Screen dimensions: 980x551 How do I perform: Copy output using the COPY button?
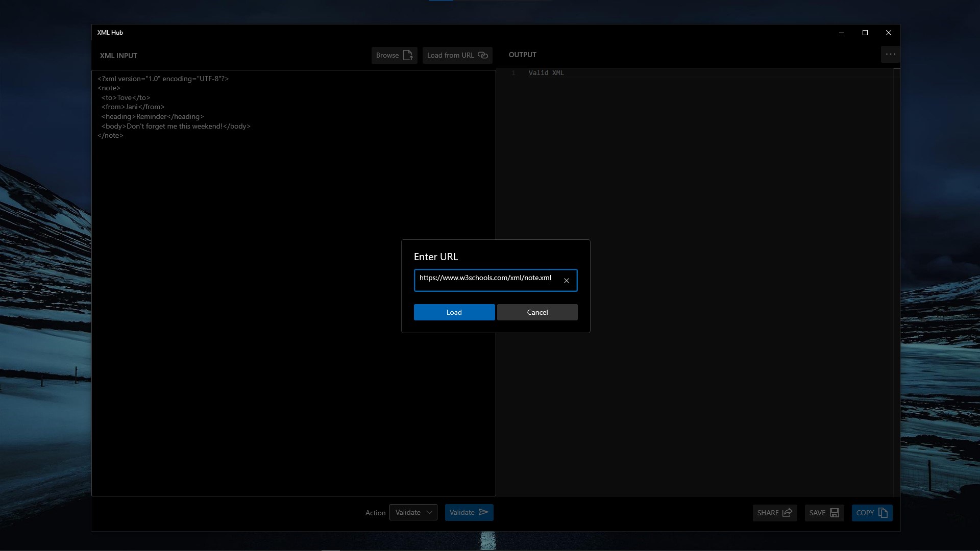[x=872, y=513]
